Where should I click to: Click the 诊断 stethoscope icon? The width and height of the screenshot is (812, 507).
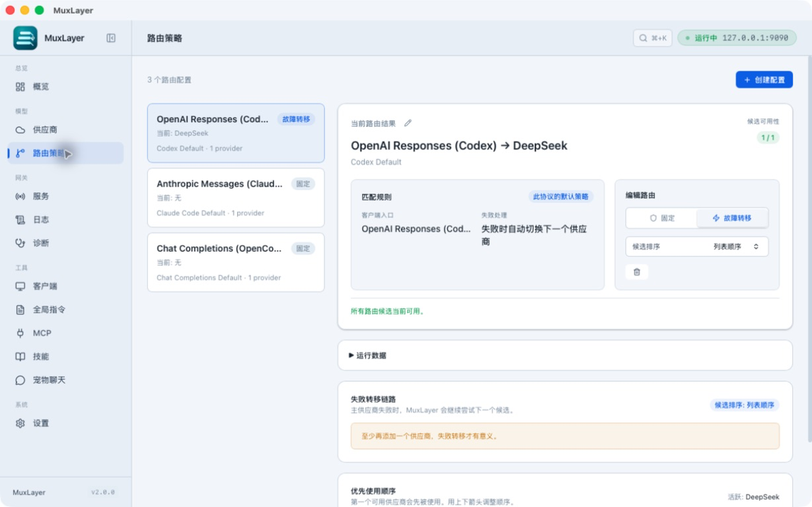(20, 243)
